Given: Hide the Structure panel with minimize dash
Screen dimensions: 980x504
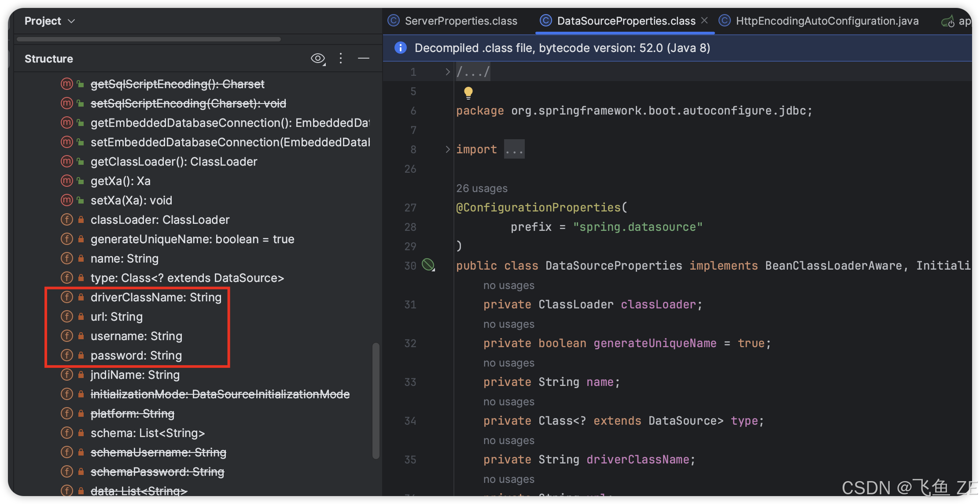Looking at the screenshot, I should [x=364, y=58].
